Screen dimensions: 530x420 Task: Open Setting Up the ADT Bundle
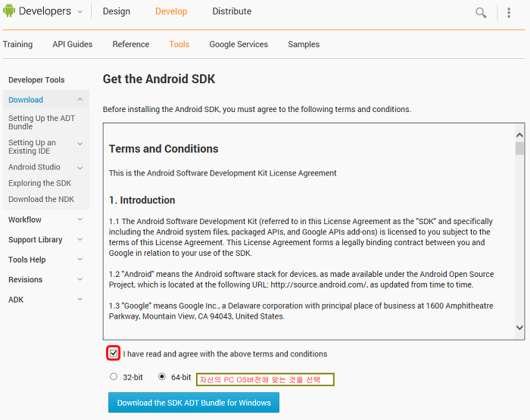pos(42,123)
